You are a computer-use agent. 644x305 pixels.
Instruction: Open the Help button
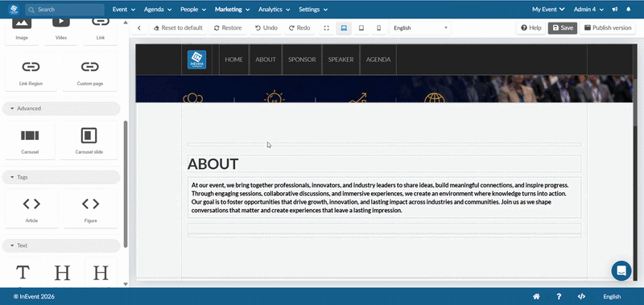pyautogui.click(x=530, y=28)
